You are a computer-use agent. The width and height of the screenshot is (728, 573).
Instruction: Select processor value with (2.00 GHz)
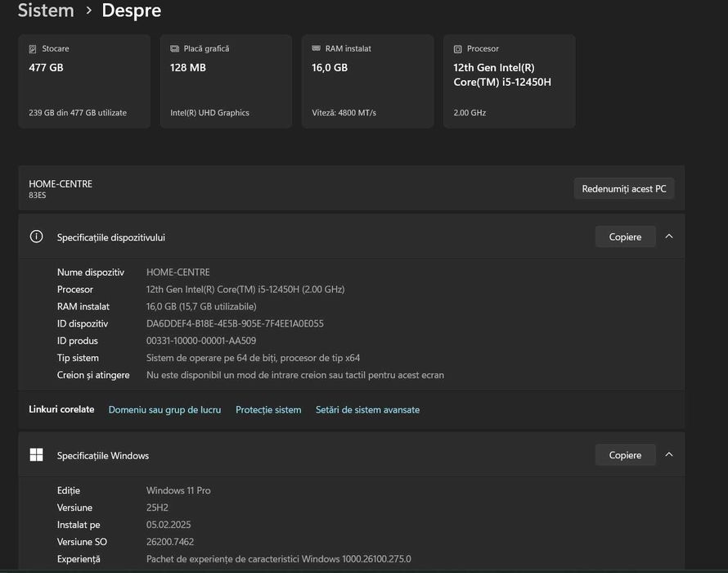245,290
